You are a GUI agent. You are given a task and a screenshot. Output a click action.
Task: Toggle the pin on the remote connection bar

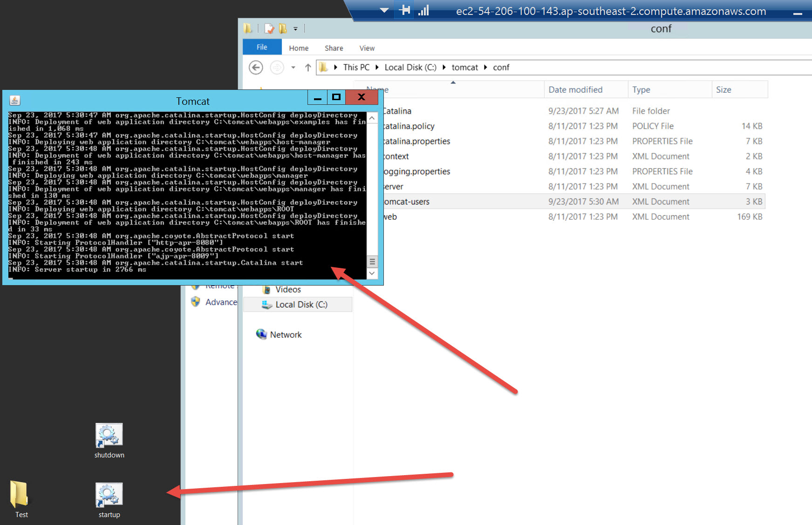(x=405, y=10)
